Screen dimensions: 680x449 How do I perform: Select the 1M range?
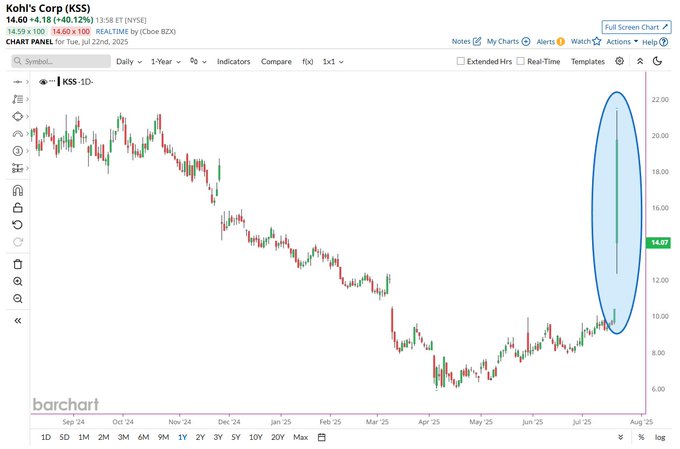(x=84, y=437)
